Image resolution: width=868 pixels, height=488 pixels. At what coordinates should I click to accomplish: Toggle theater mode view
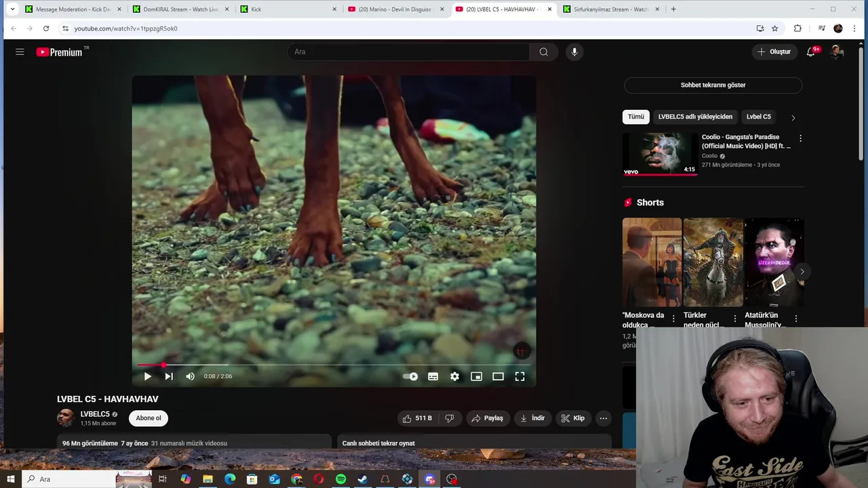[x=498, y=377]
